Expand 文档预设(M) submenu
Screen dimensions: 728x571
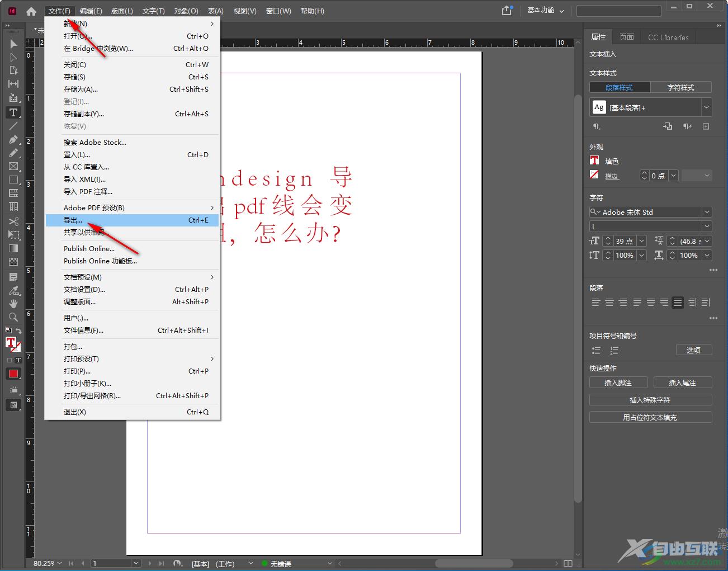pos(132,277)
